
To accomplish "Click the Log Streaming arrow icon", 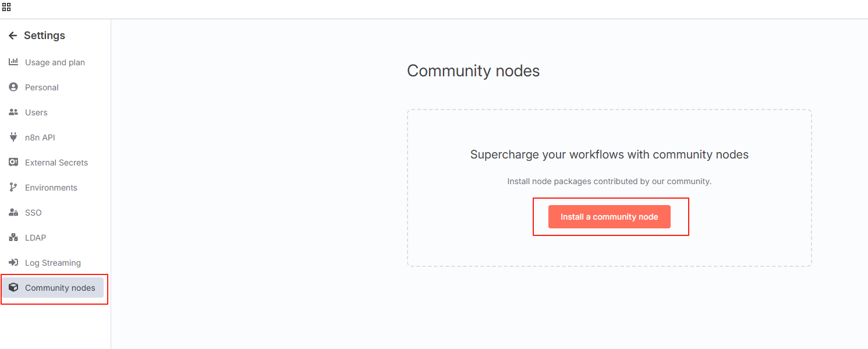I will pyautogui.click(x=13, y=262).
